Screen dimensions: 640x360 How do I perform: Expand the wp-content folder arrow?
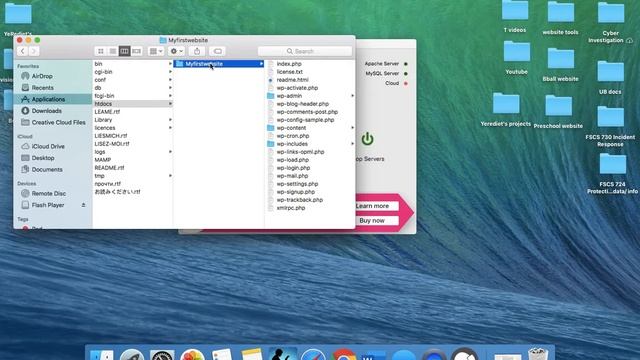click(x=352, y=128)
